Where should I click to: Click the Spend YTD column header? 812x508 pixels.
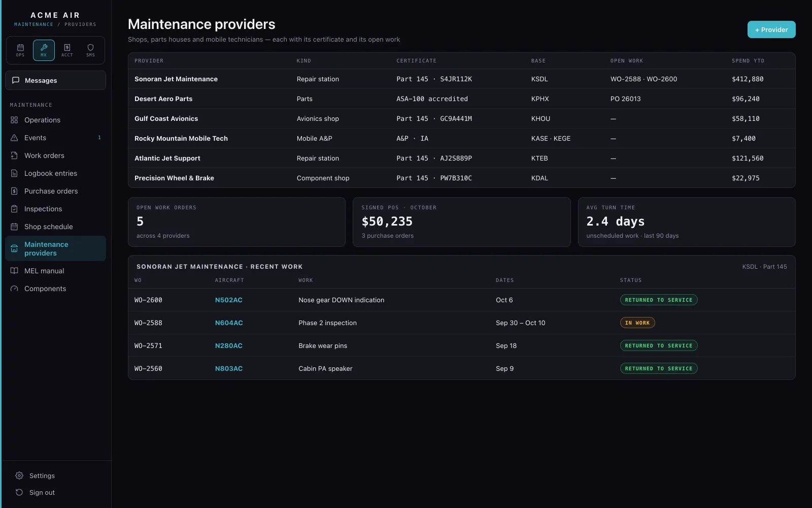coord(748,61)
